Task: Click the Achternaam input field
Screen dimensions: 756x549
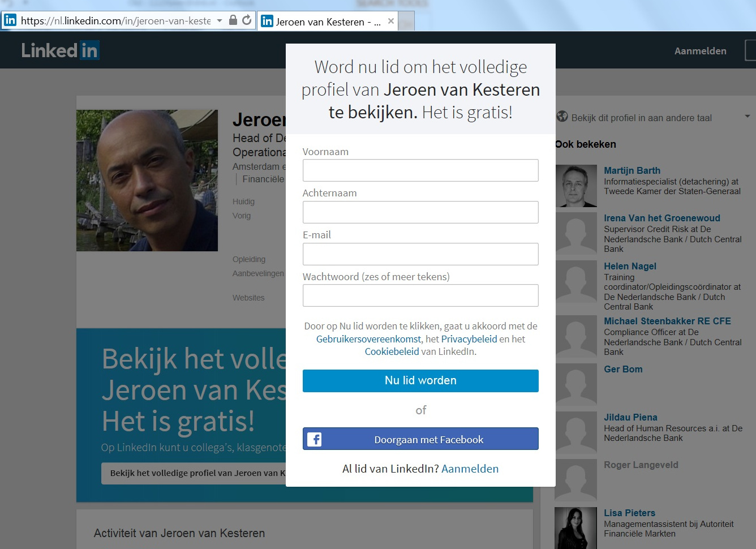Action: tap(420, 212)
